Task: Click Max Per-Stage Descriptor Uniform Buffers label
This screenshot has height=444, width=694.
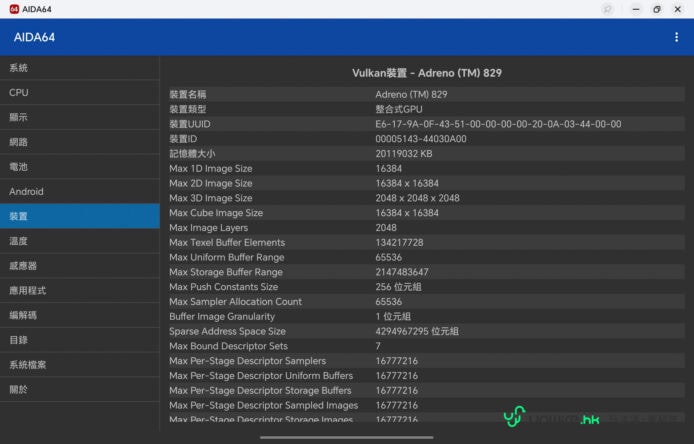Action: click(x=261, y=376)
